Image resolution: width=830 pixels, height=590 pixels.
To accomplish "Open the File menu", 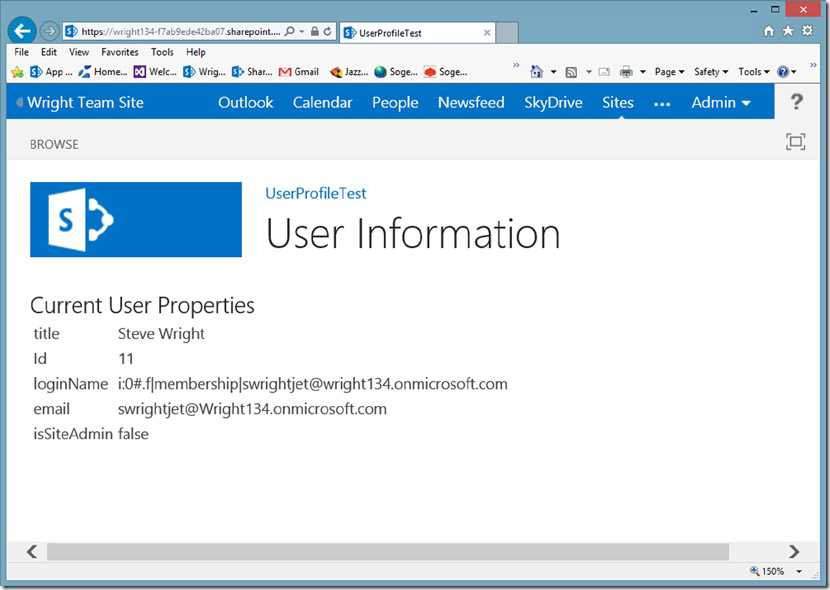I will (x=22, y=52).
